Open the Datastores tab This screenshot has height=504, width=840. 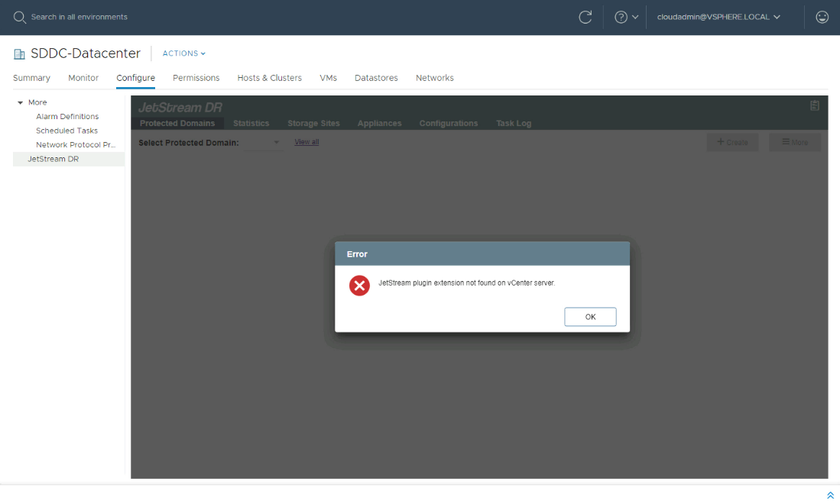click(x=376, y=78)
